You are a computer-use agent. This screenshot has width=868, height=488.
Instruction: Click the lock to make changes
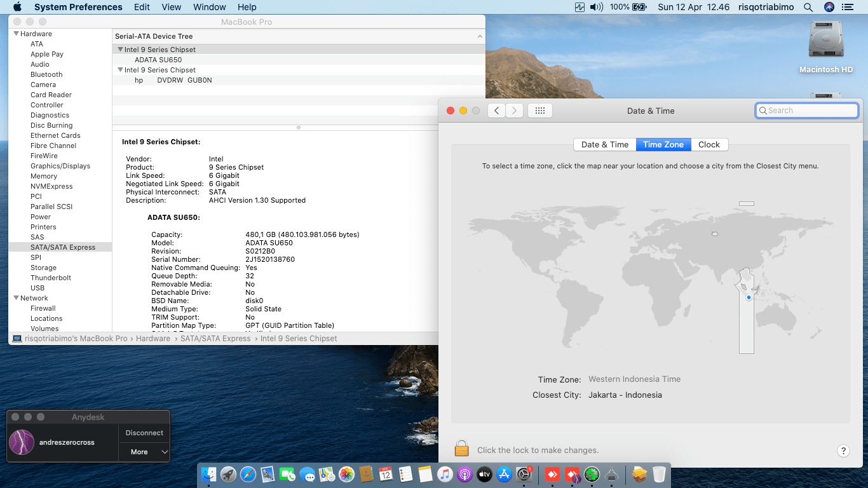[461, 449]
